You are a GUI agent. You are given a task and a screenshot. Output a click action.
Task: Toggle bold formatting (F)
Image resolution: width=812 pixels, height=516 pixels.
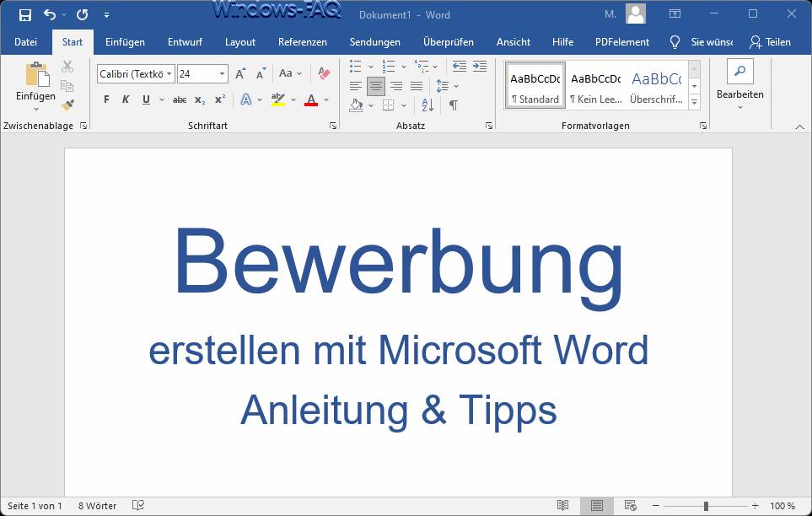(106, 99)
